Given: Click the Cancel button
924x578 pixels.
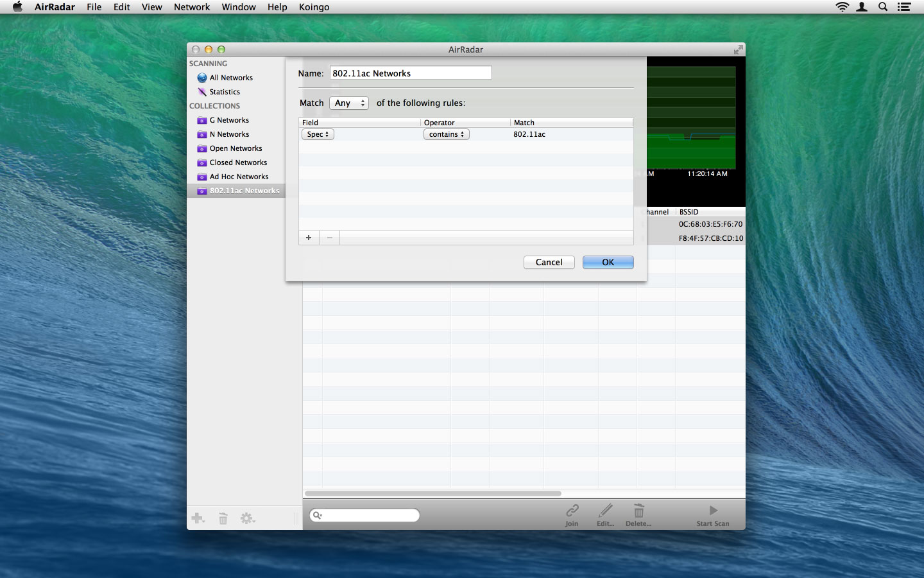Looking at the screenshot, I should tap(549, 262).
